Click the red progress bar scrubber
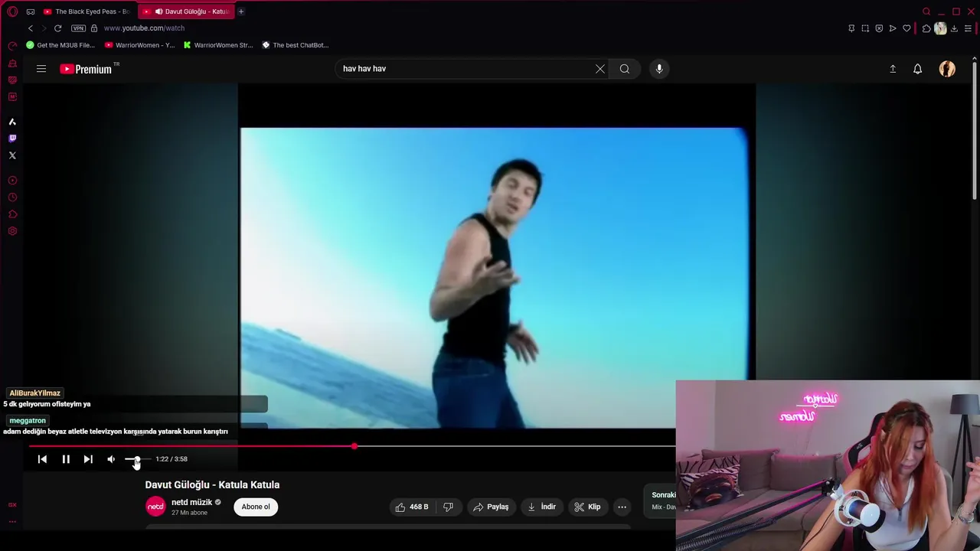 354,445
